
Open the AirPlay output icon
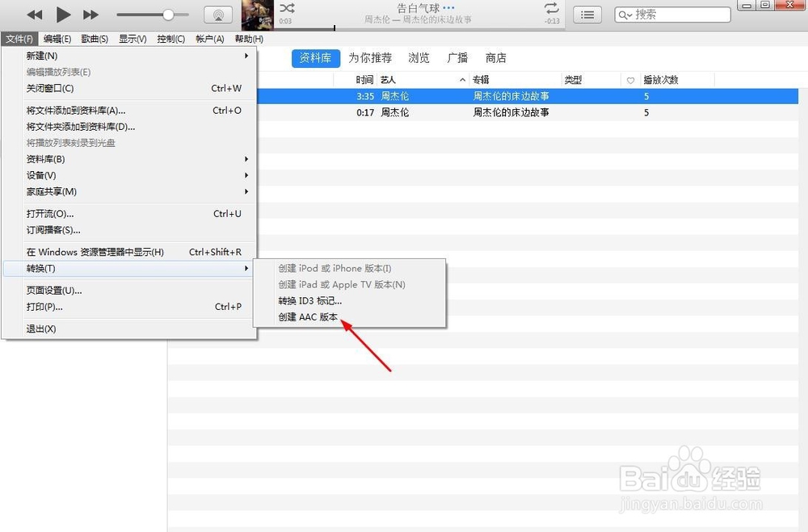tap(218, 15)
